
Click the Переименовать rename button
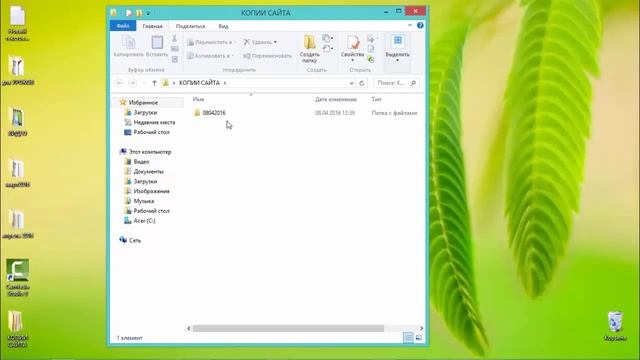click(267, 56)
